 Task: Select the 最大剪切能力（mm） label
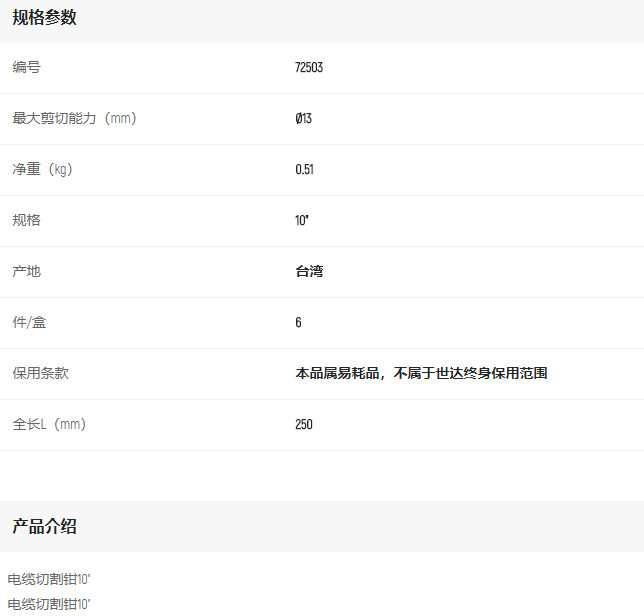pos(74,119)
